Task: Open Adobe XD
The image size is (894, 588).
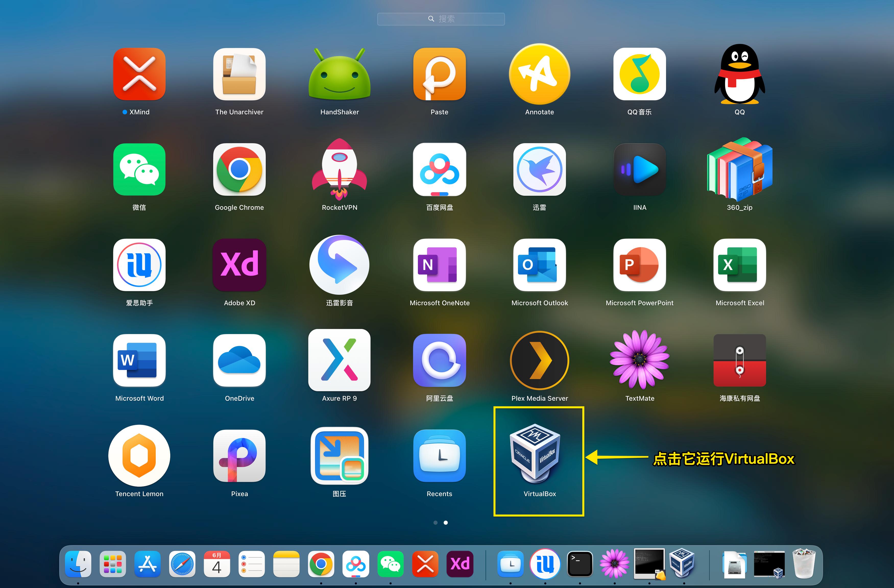Action: [x=239, y=265]
